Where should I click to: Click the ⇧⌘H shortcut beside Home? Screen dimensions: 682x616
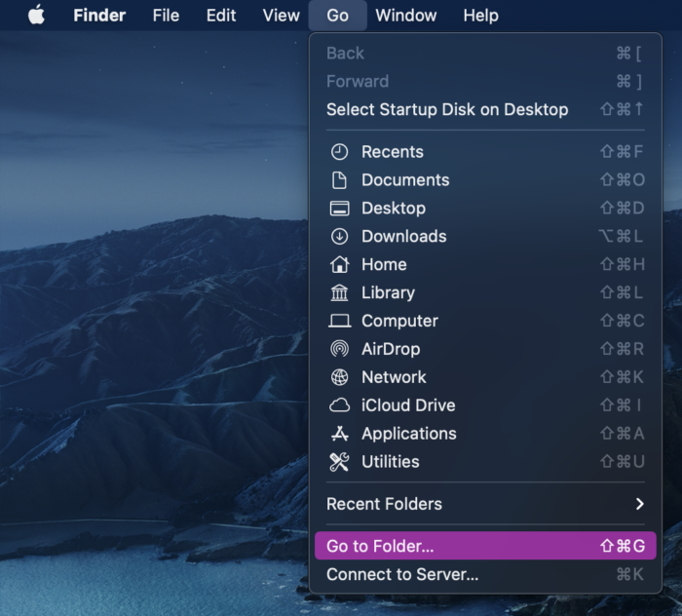(623, 264)
